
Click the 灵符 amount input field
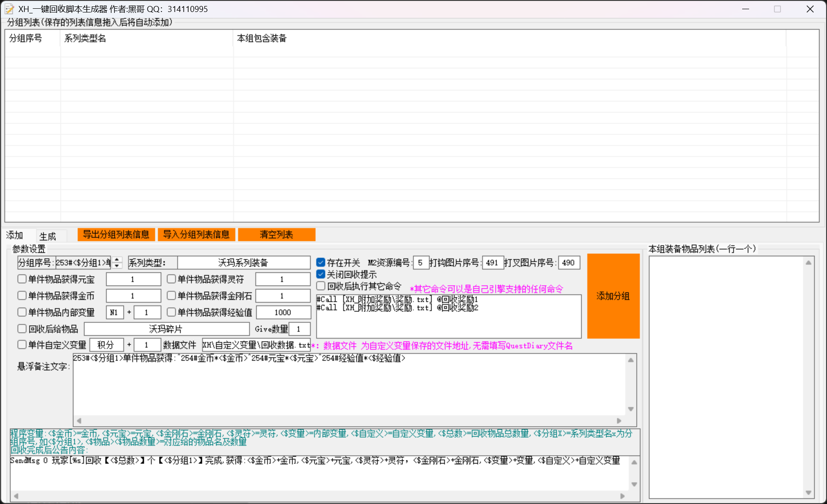coord(283,279)
